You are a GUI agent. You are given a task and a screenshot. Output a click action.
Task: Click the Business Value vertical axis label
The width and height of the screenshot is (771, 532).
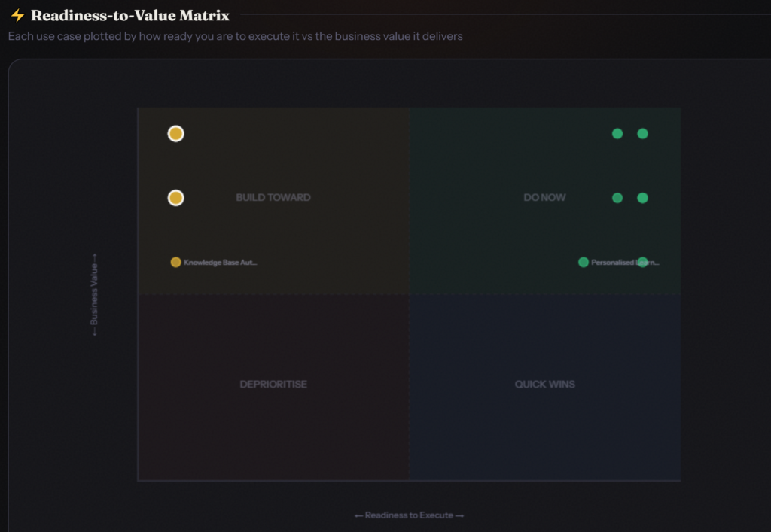(x=94, y=294)
